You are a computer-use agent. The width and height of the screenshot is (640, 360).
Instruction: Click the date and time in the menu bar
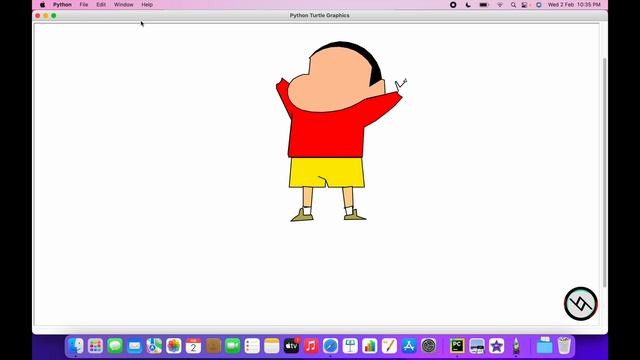tap(574, 5)
